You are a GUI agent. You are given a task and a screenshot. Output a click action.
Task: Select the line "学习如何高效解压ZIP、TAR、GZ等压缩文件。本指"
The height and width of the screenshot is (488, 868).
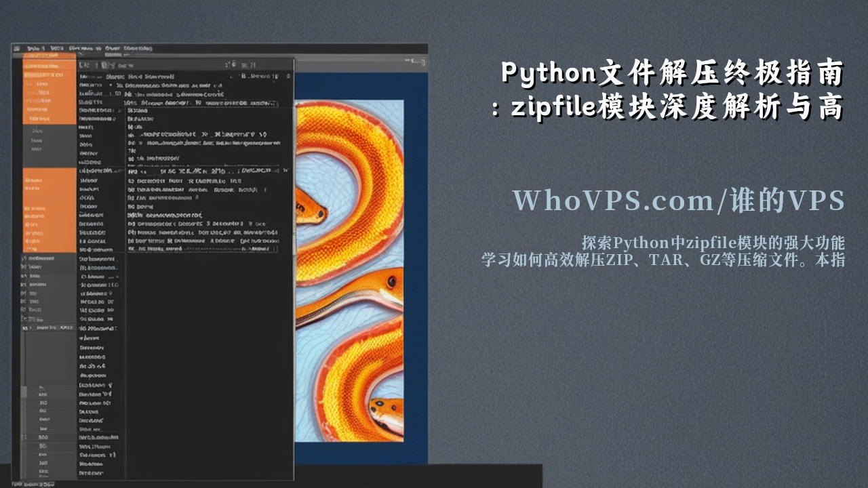(663, 260)
